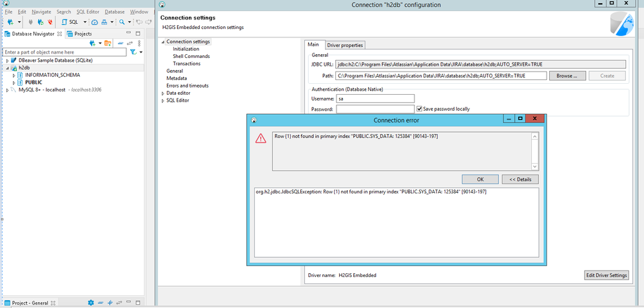The image size is (644, 308).
Task: Click the navigator's new connection plug icon
Action: 93,43
